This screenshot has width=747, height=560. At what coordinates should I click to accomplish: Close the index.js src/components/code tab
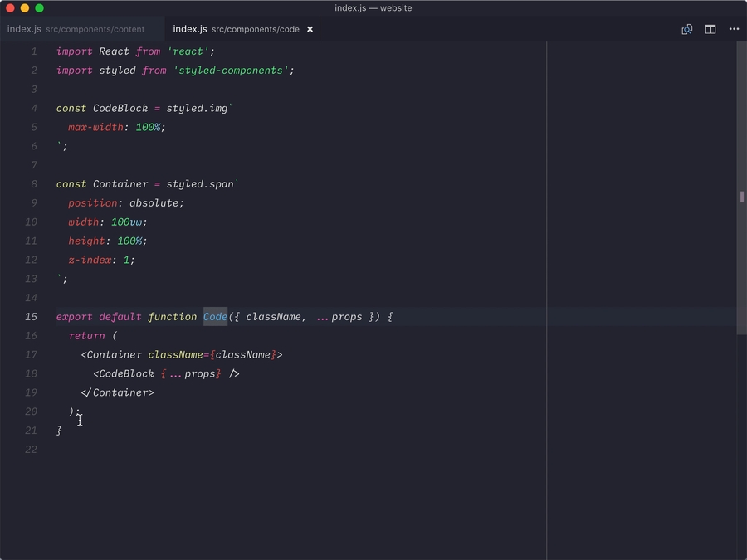[x=310, y=28]
